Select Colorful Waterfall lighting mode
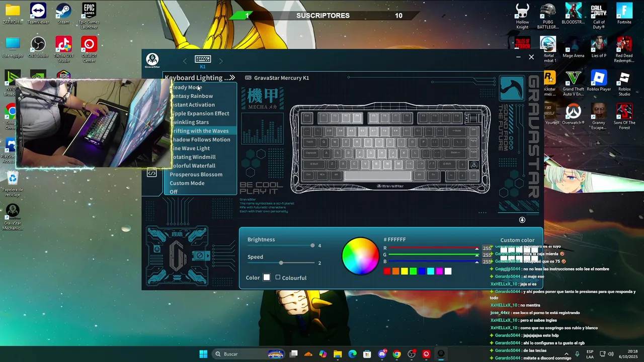644x362 pixels. point(200,165)
